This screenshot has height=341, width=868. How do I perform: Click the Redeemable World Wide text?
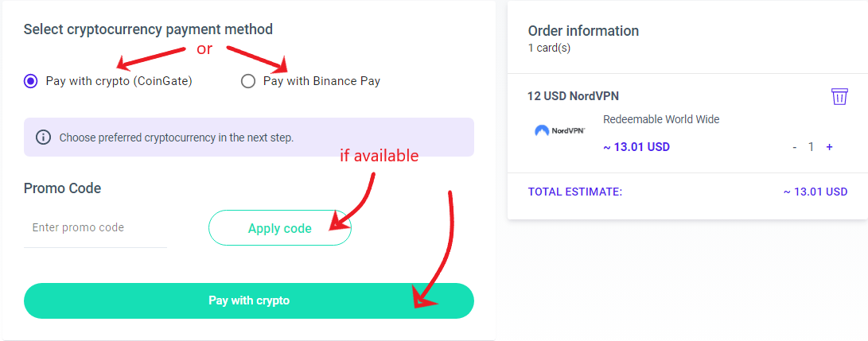click(x=661, y=119)
